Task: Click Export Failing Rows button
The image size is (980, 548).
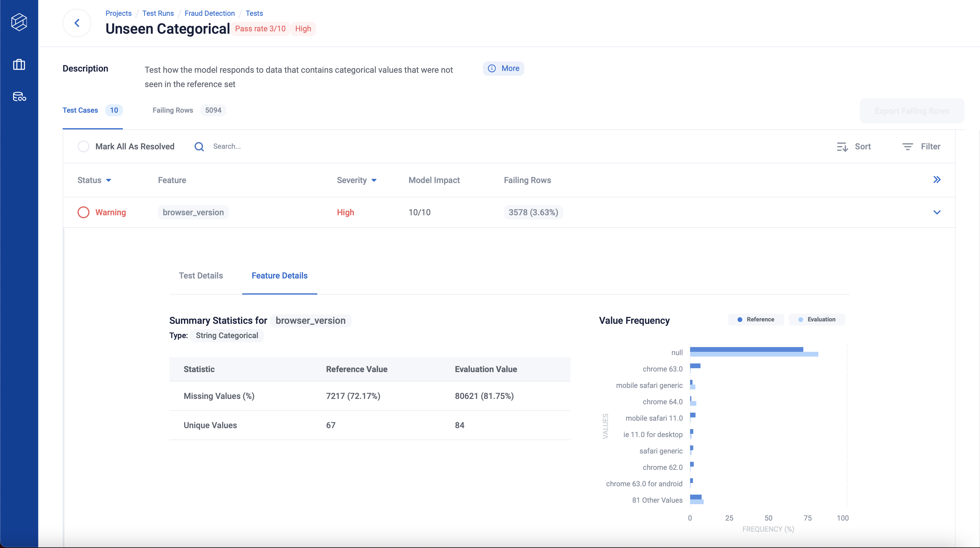Action: (912, 111)
